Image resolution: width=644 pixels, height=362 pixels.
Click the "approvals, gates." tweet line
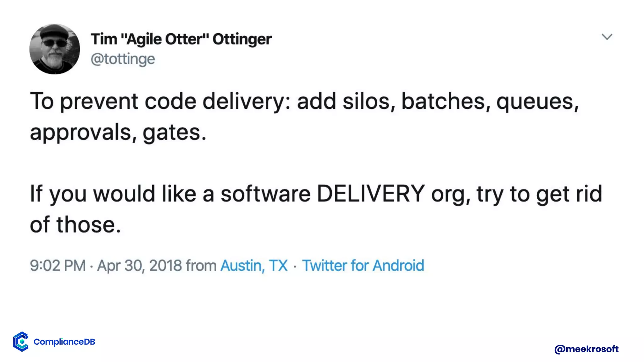118,132
